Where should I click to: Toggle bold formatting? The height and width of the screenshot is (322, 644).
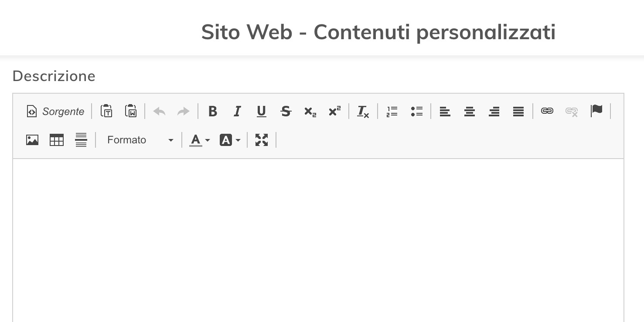tap(213, 112)
